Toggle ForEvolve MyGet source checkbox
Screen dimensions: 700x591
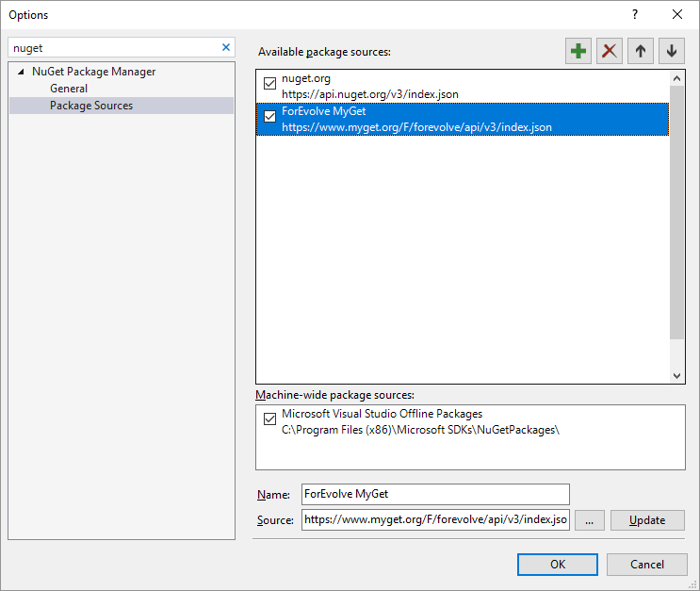click(x=269, y=117)
